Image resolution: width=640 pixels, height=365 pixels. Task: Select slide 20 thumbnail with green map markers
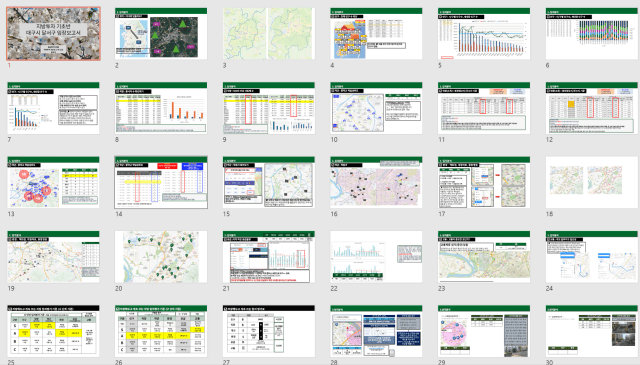[x=161, y=257]
